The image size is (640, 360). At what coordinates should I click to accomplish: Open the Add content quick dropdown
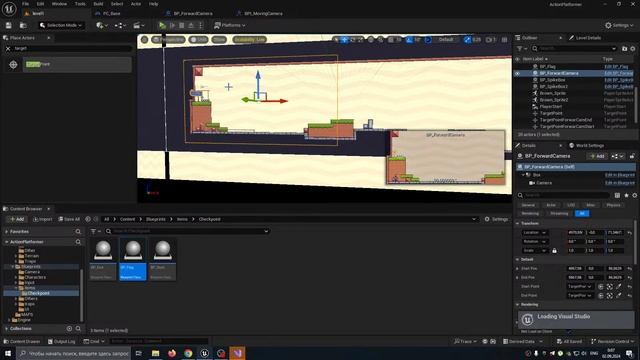tap(101, 25)
